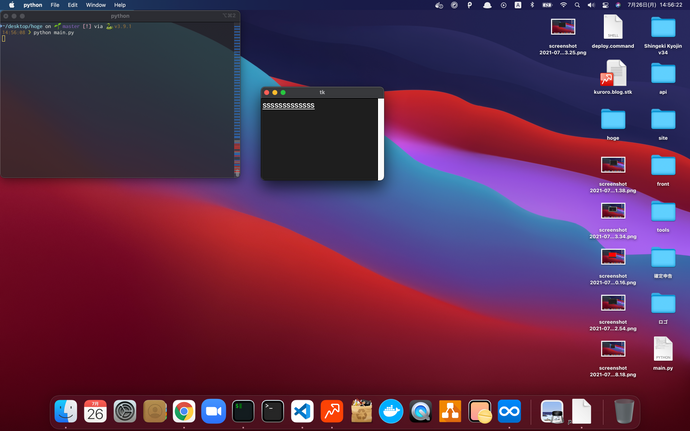Open Control Center from menu bar
The width and height of the screenshot is (690, 431).
[605, 5]
